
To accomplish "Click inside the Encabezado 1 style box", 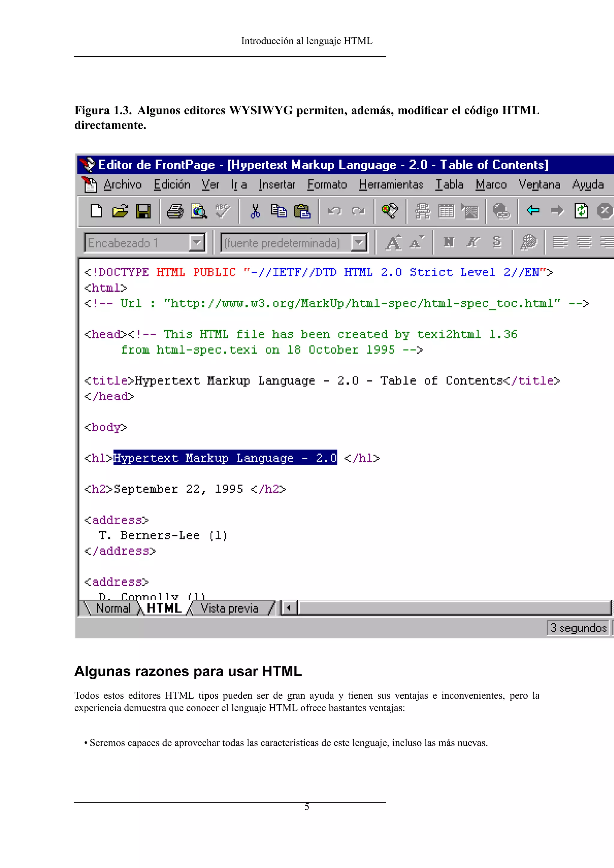I will tap(137, 243).
